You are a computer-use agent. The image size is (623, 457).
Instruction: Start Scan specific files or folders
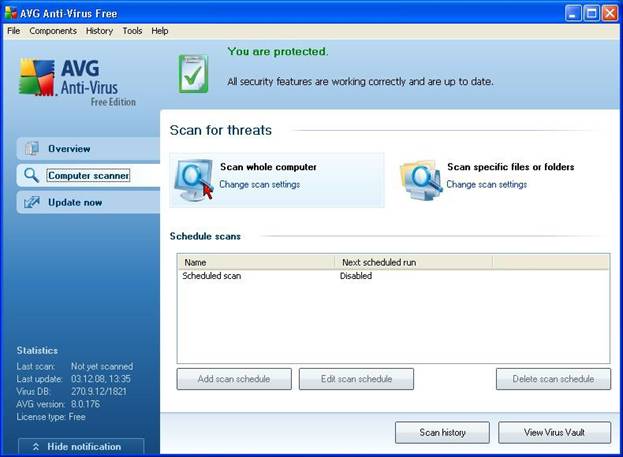[x=511, y=167]
